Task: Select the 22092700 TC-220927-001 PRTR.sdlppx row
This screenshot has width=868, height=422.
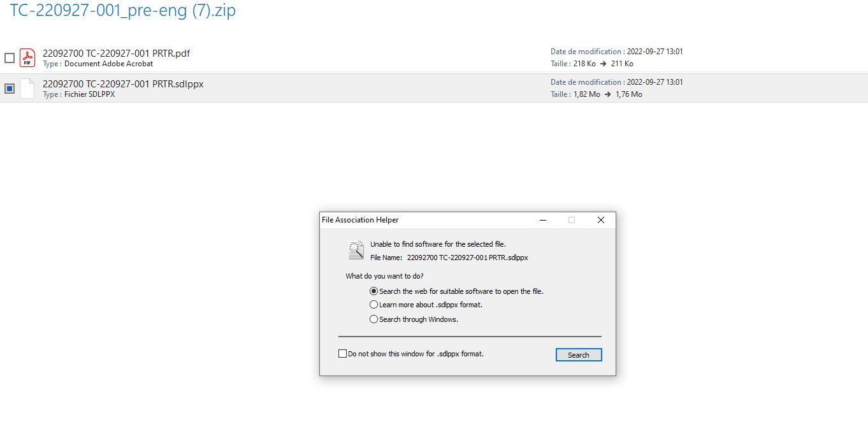Action: pos(123,84)
